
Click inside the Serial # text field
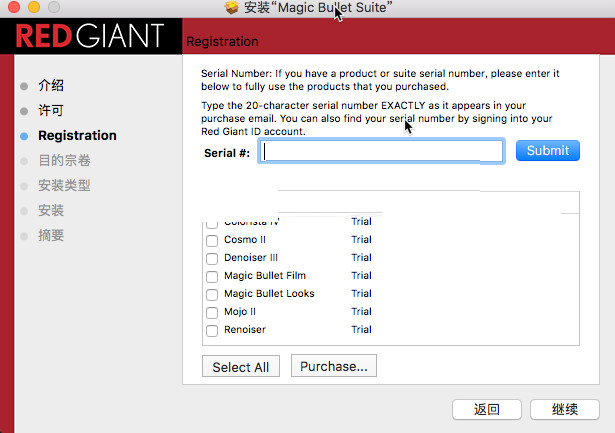381,151
